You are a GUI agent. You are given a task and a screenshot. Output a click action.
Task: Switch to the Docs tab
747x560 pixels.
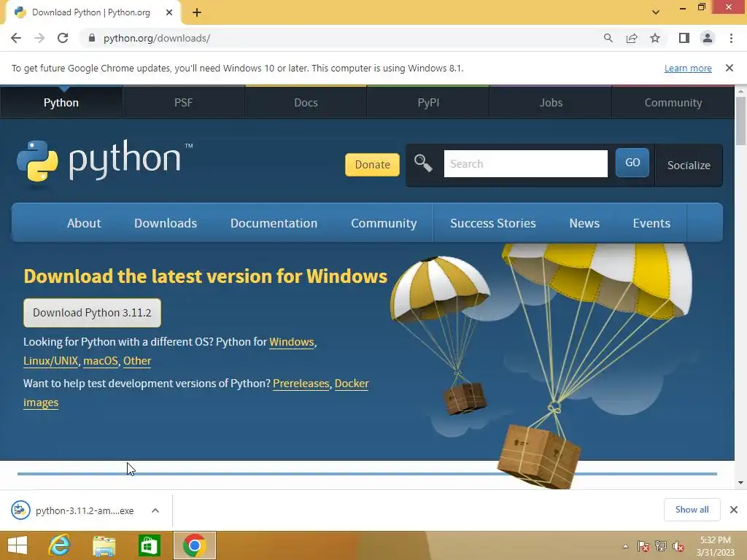coord(306,103)
